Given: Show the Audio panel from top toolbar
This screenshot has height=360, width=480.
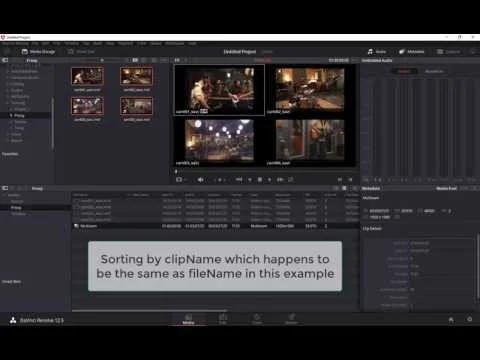Looking at the screenshot, I should (x=377, y=52).
